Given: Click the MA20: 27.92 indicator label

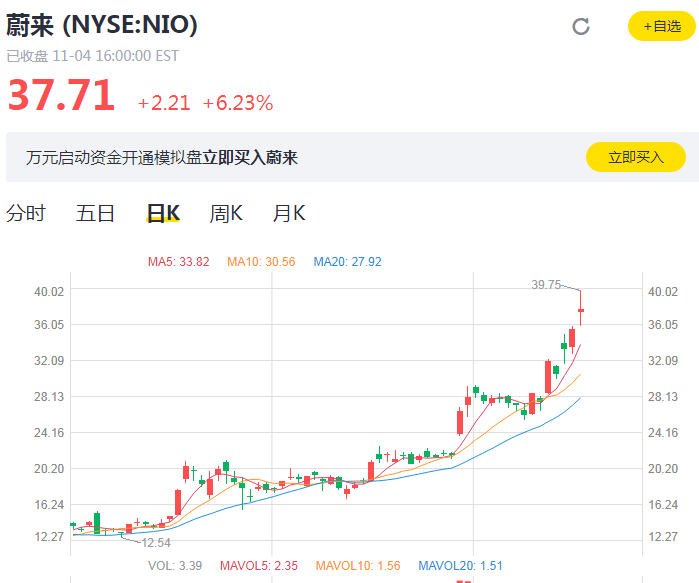Looking at the screenshot, I should [x=347, y=262].
